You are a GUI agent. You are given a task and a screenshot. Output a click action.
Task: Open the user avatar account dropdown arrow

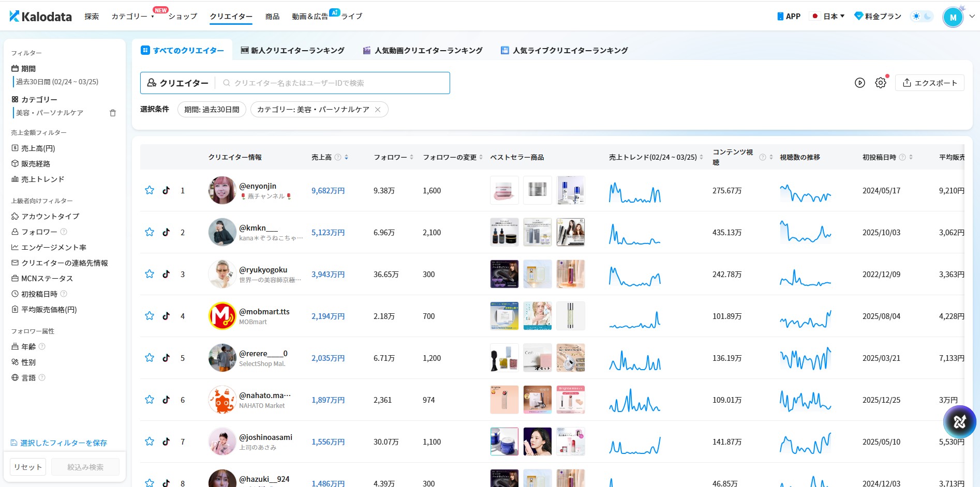pyautogui.click(x=972, y=17)
